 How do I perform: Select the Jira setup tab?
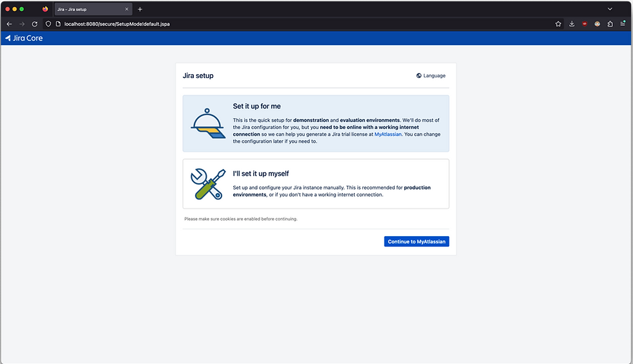[x=93, y=9]
